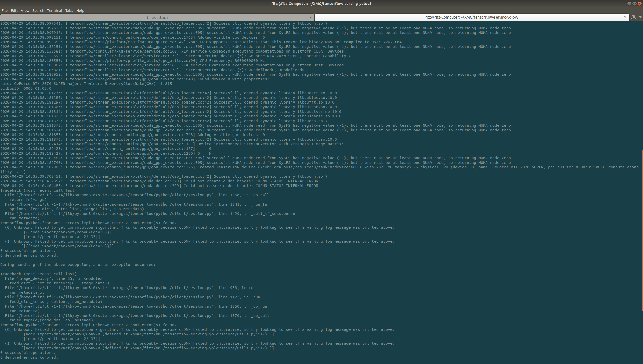Click the window title 'fitz@fitz-Computer: ~/XMC/tensorflow-serving-yolov3'
Screen dimensions: 643x364
[x=321, y=4]
